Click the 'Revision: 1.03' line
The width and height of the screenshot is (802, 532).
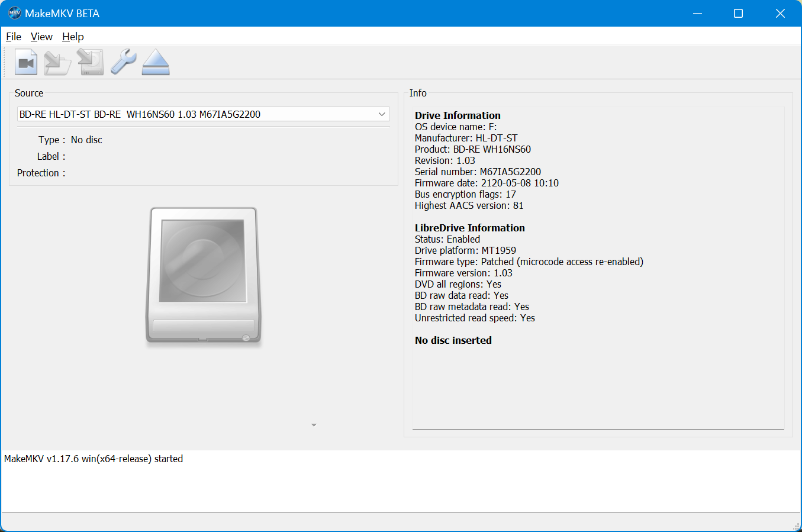coord(445,160)
